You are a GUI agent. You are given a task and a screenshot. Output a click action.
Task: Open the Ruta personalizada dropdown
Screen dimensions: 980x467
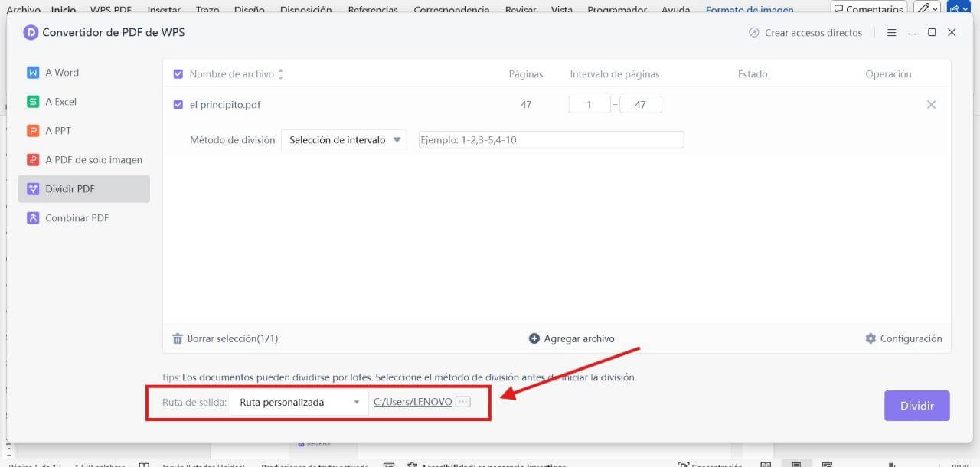[299, 402]
